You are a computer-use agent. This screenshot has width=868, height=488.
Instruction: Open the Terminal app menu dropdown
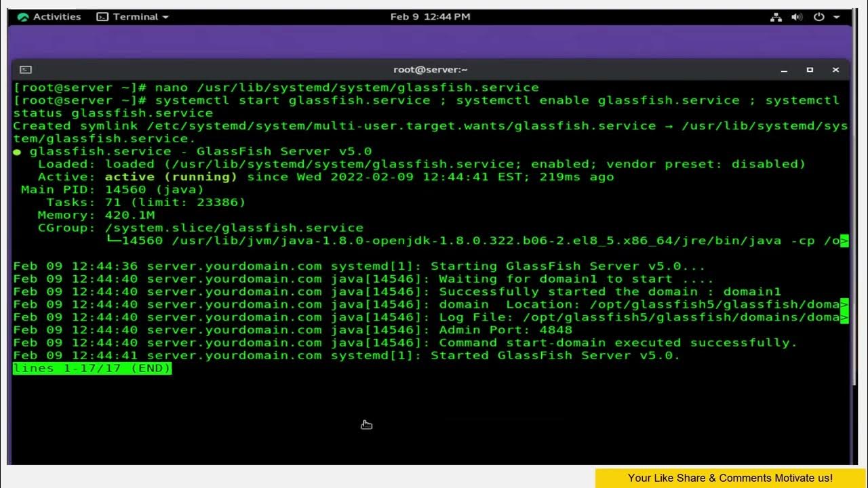[133, 17]
